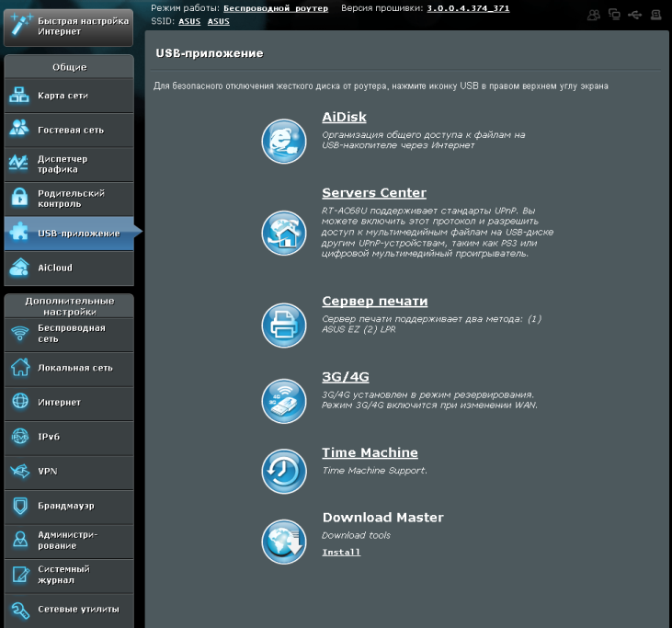This screenshot has width=672, height=628.
Task: Click the USB eject icon in header
Action: pyautogui.click(x=634, y=15)
